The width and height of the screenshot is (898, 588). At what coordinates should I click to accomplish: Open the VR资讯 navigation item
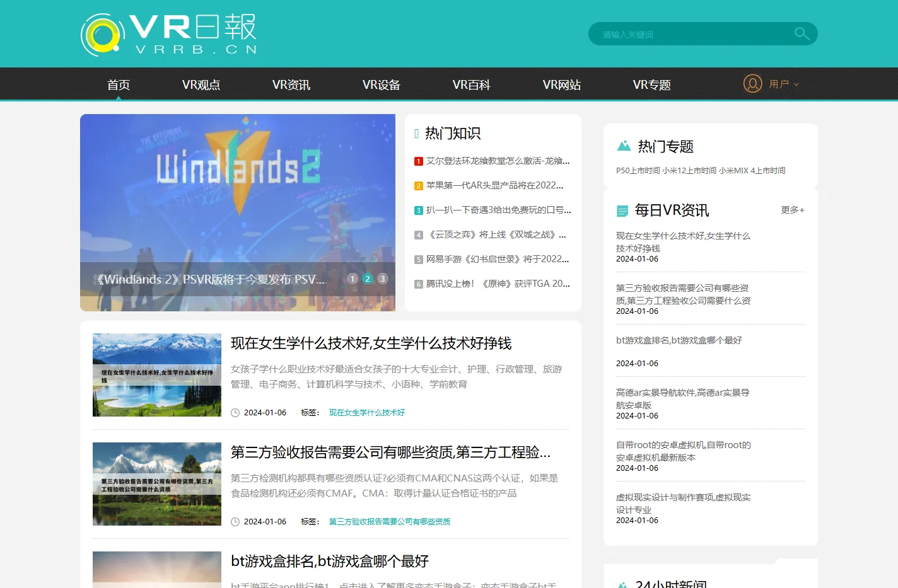(x=291, y=84)
